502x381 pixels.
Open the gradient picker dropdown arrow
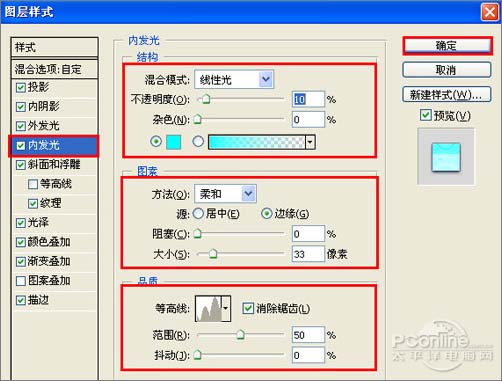pos(310,142)
